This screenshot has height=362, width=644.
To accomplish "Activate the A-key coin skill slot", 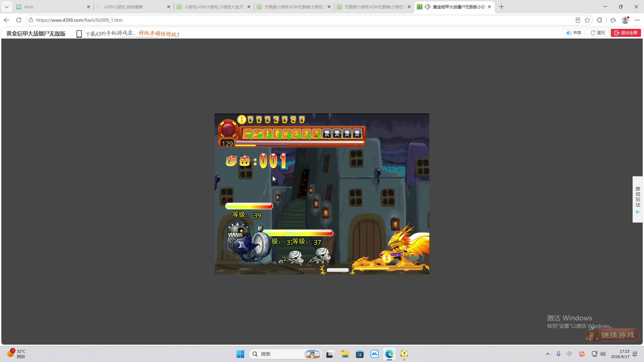I will click(297, 134).
